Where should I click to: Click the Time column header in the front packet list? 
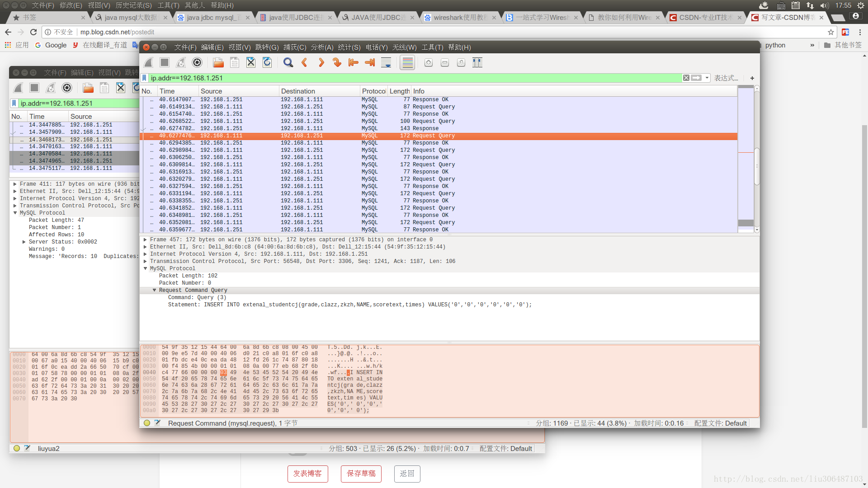(178, 91)
